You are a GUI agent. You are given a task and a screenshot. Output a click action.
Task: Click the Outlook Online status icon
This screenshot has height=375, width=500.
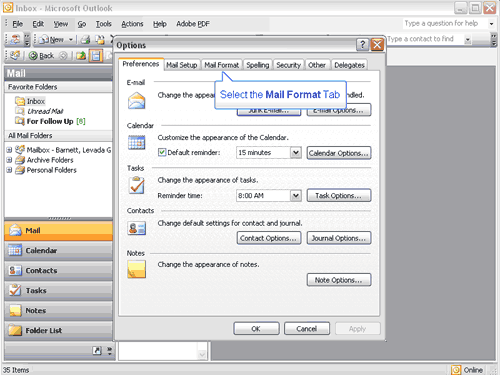456,370
